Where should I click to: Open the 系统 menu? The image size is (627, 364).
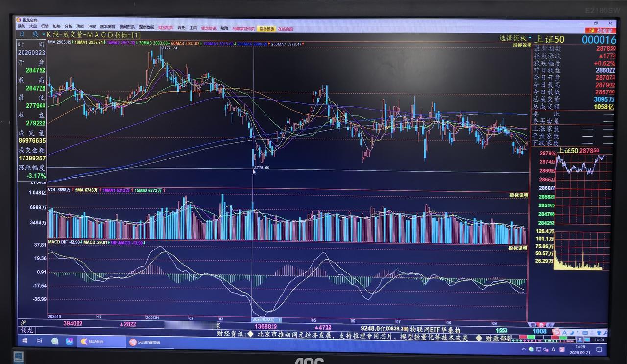(21, 27)
